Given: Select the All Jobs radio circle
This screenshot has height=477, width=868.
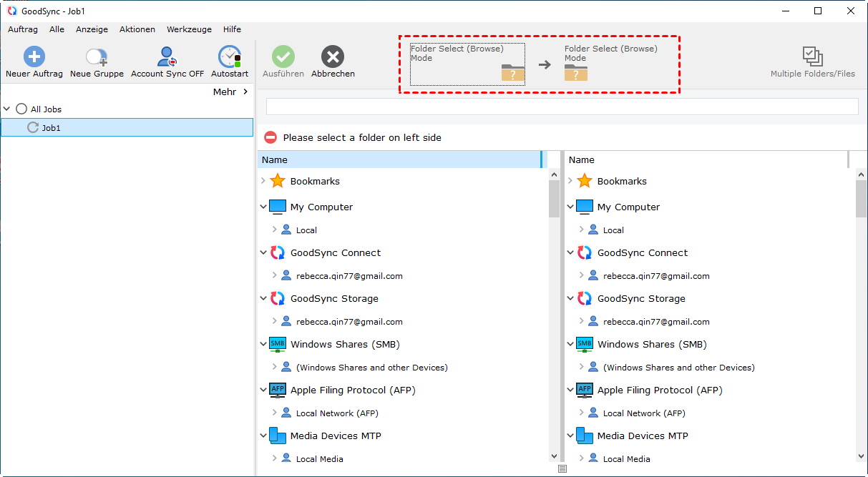Looking at the screenshot, I should point(21,109).
